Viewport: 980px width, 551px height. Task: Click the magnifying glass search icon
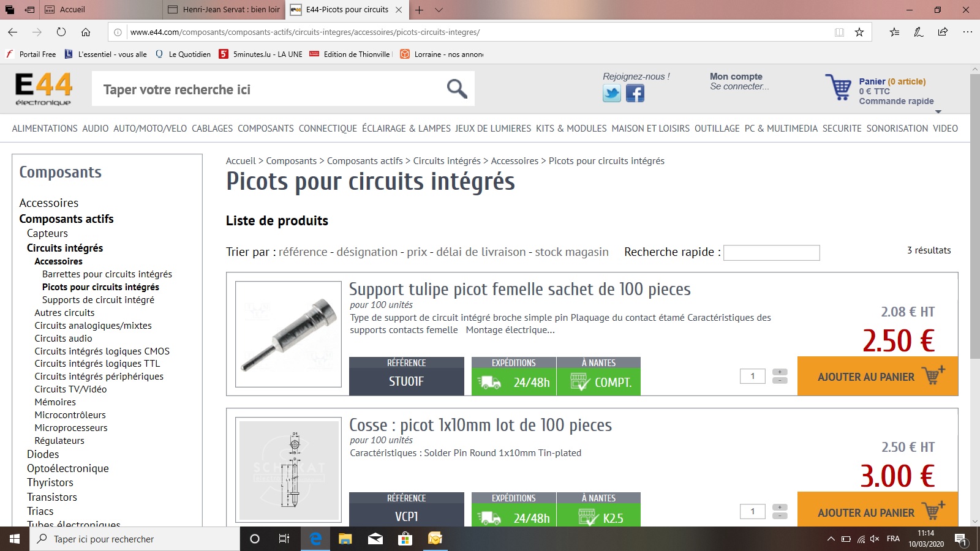tap(456, 89)
